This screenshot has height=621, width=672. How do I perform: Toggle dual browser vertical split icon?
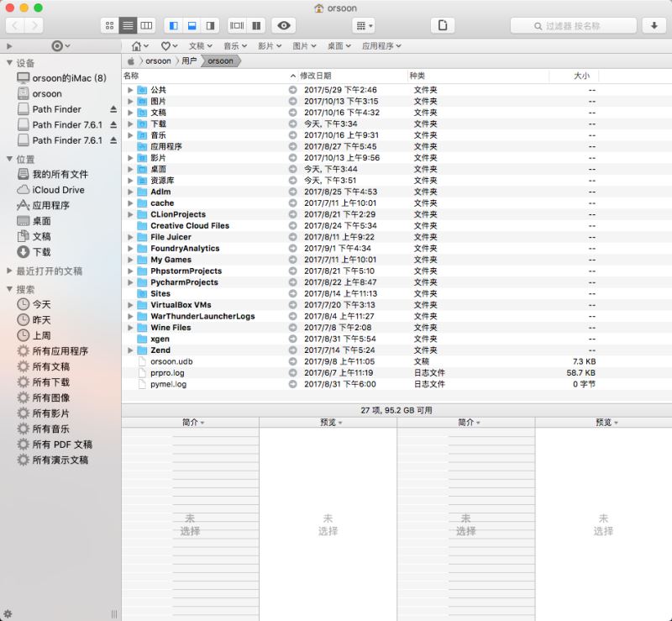(x=256, y=26)
